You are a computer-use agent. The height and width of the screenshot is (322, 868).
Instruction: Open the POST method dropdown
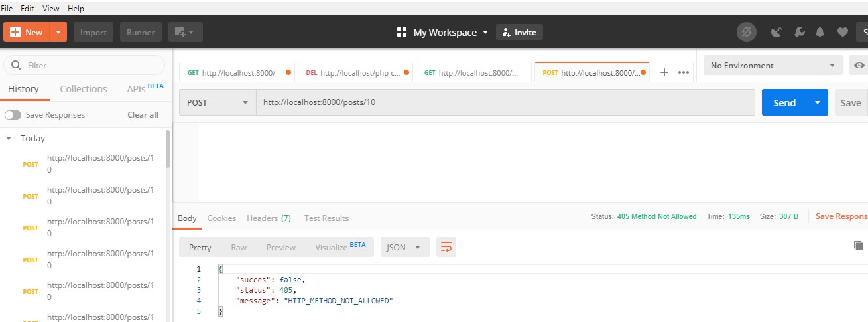coord(217,103)
